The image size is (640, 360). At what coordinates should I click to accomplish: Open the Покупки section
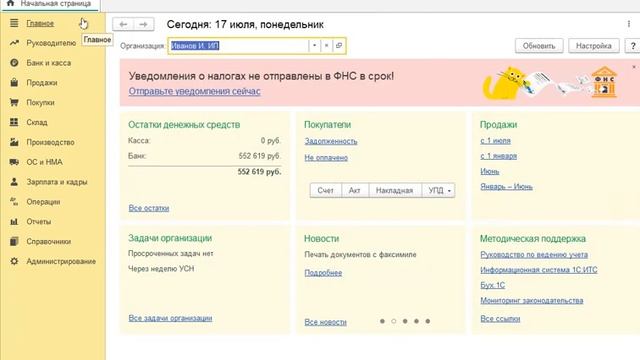click(x=40, y=102)
